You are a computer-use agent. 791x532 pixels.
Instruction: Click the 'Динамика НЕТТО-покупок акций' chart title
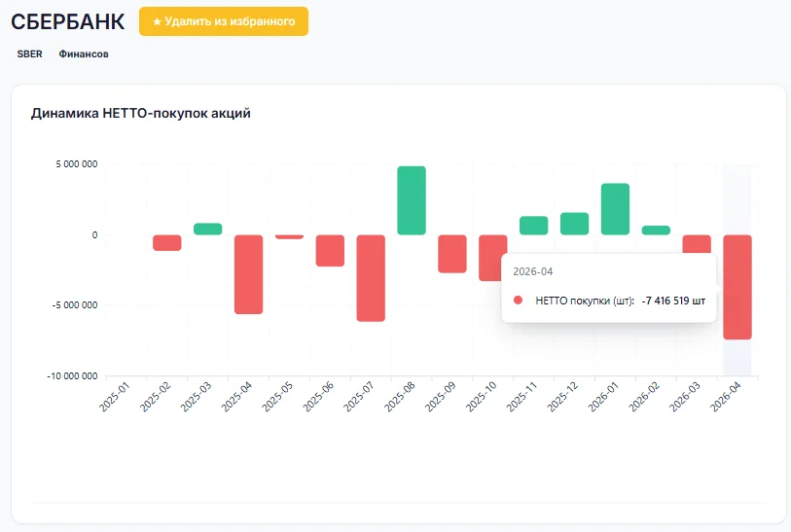(x=141, y=113)
